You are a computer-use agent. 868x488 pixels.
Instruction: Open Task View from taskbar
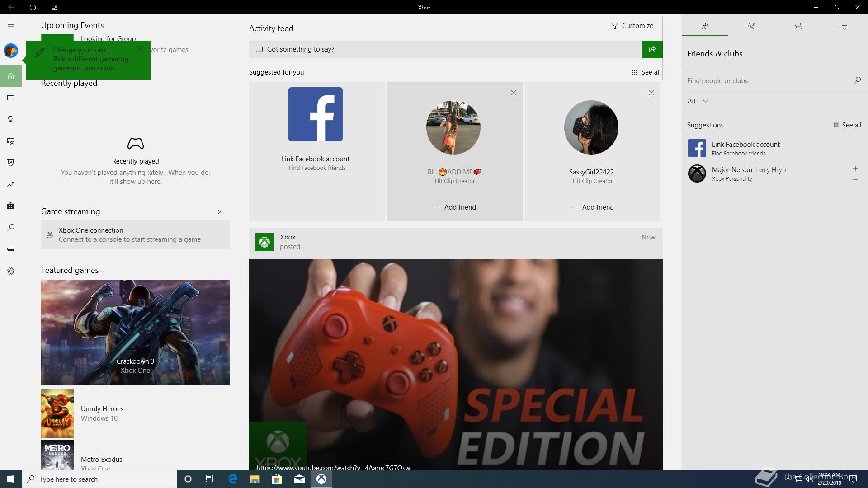point(210,479)
